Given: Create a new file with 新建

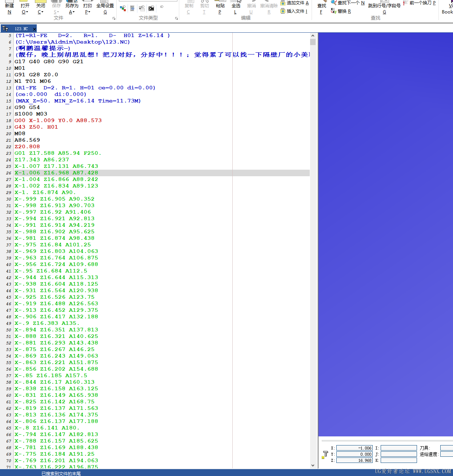Looking at the screenshot, I should (9, 5).
